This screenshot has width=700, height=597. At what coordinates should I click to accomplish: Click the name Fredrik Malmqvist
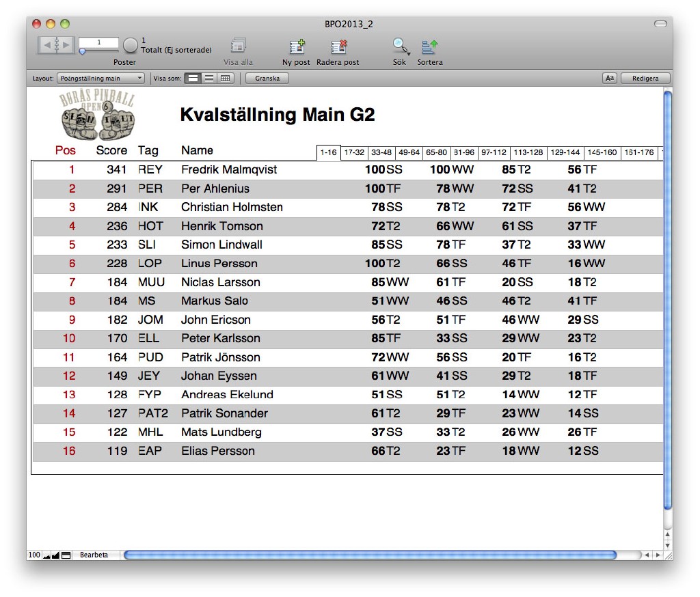coord(229,170)
